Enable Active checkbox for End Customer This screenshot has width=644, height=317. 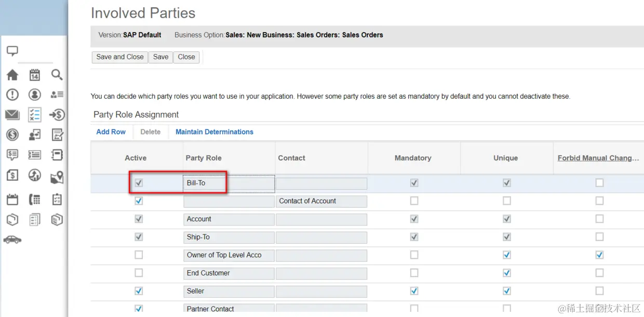pos(139,273)
